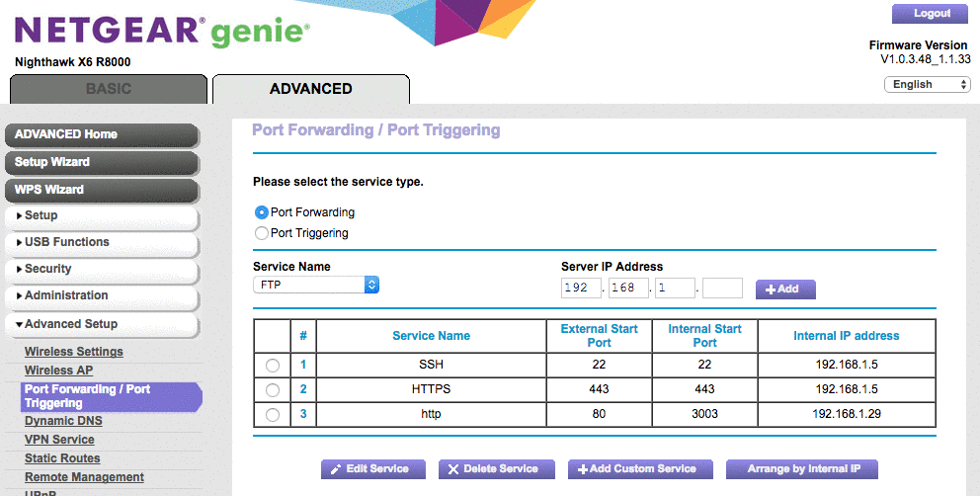
Task: Open Port Forwarding / Port Triggering sidebar item
Action: 111,396
